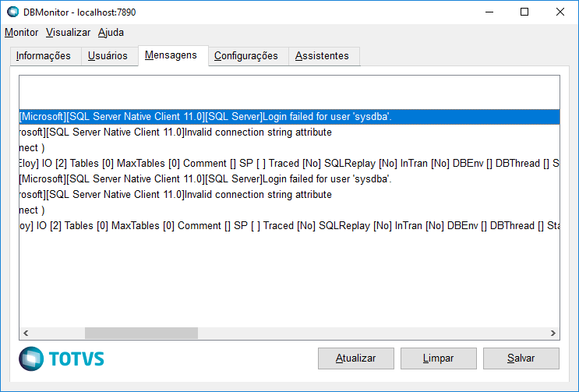Click the Salvar button

[x=521, y=358]
